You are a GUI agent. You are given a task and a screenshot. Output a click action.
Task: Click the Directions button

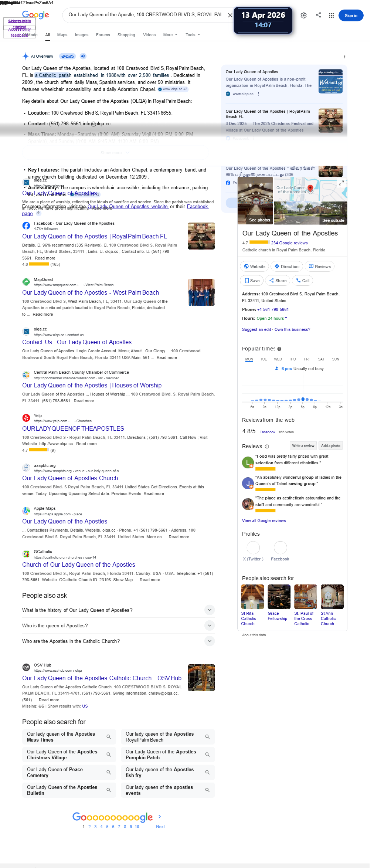[x=287, y=267]
